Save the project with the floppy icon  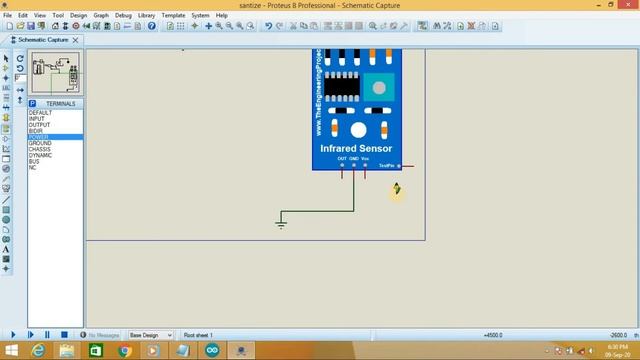31,26
